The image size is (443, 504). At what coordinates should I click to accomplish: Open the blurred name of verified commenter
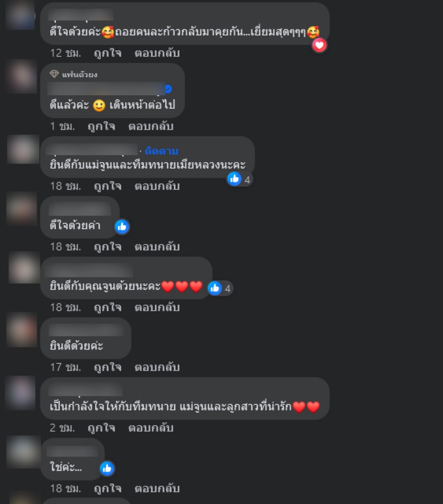[x=105, y=89]
